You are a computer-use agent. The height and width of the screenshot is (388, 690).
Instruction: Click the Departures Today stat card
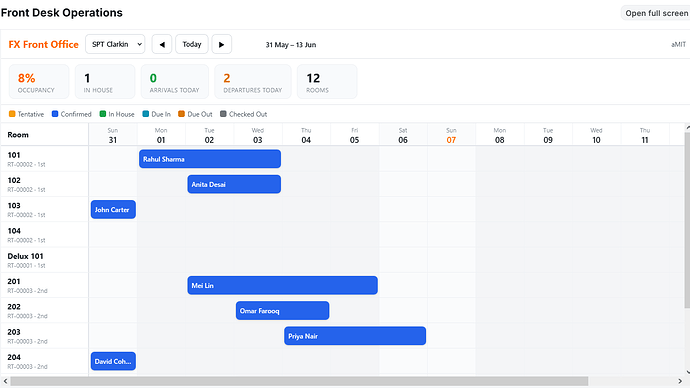pos(253,81)
